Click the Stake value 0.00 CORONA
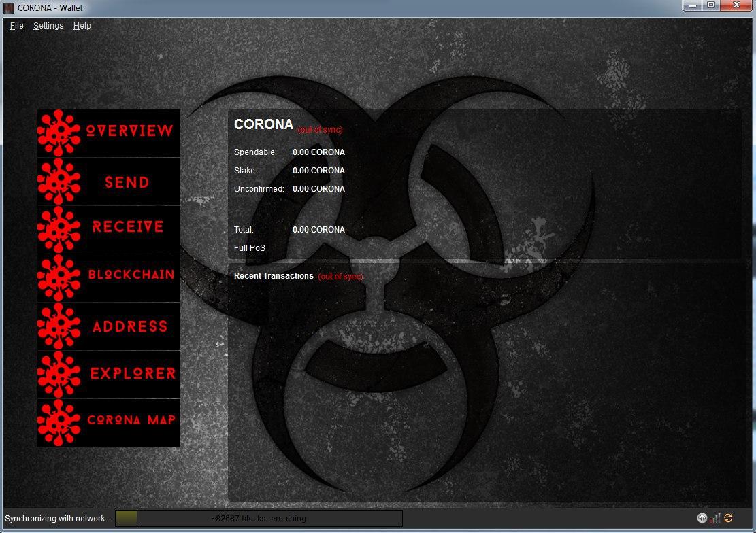This screenshot has height=533, width=756. [318, 171]
